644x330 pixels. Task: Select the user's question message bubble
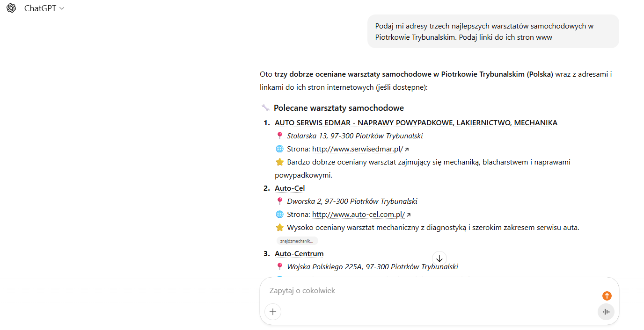tap(493, 30)
